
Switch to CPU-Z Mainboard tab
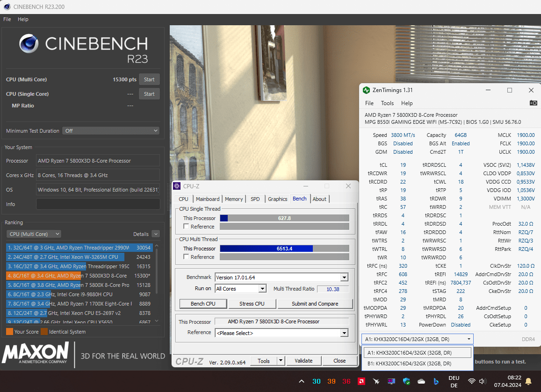(207, 199)
